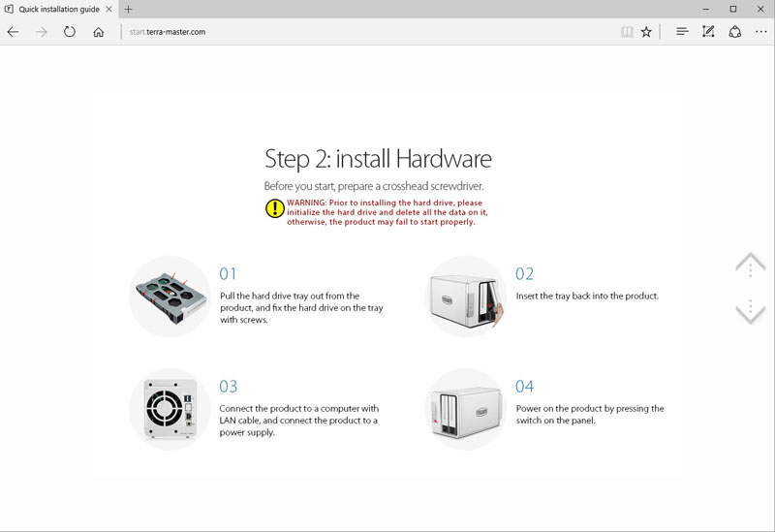Open a new tab with plus button
Screen dimensions: 775x532
click(128, 9)
